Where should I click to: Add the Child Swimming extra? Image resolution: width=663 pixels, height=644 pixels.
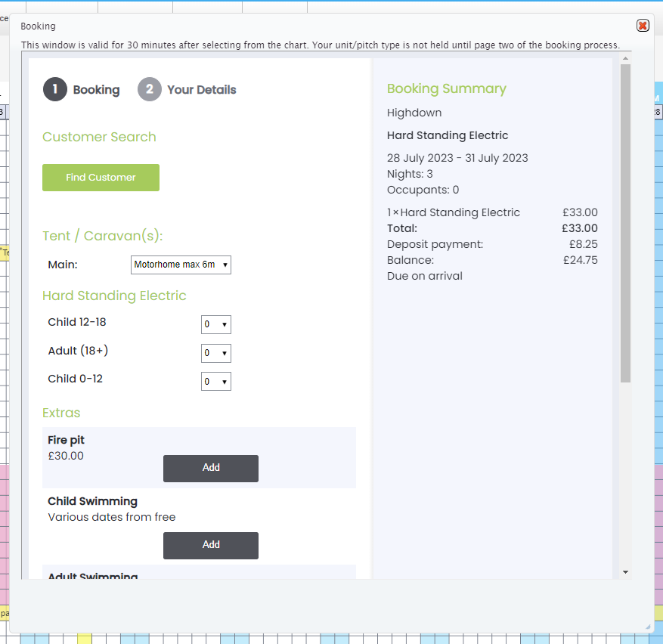point(211,545)
